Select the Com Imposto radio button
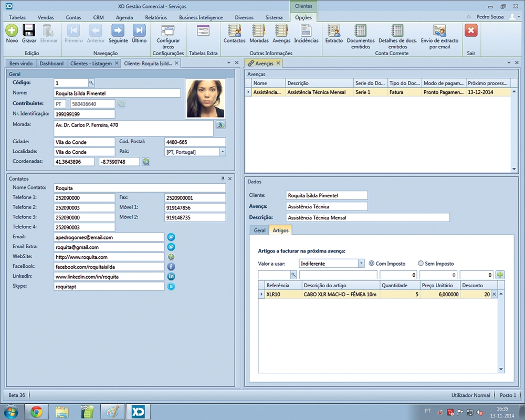 372,264
